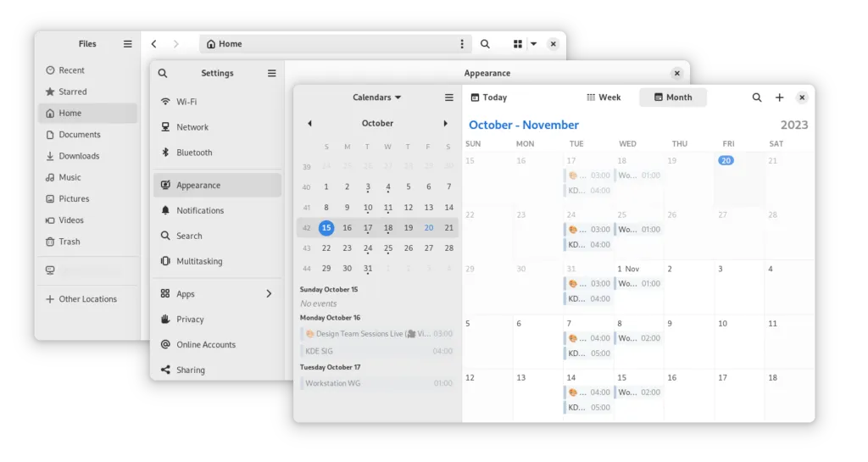Open the Files sidebar hamburger menu
868x462 pixels.
127,44
